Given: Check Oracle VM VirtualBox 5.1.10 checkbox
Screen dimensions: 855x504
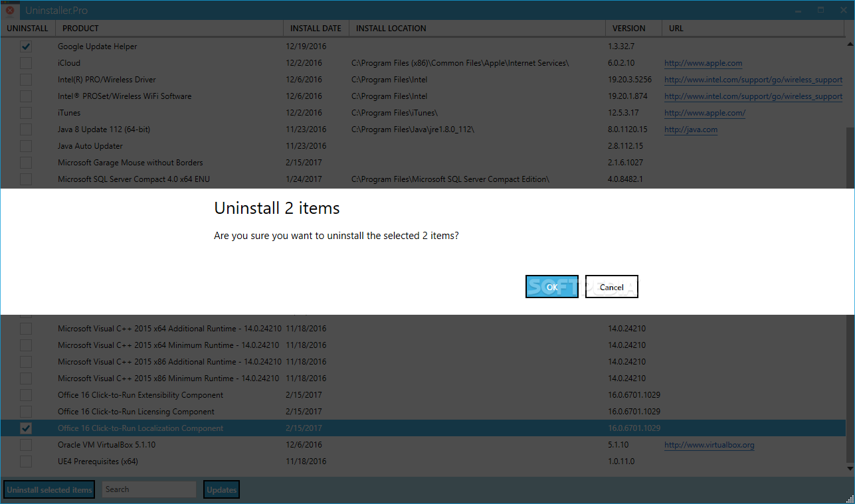Looking at the screenshot, I should (25, 445).
